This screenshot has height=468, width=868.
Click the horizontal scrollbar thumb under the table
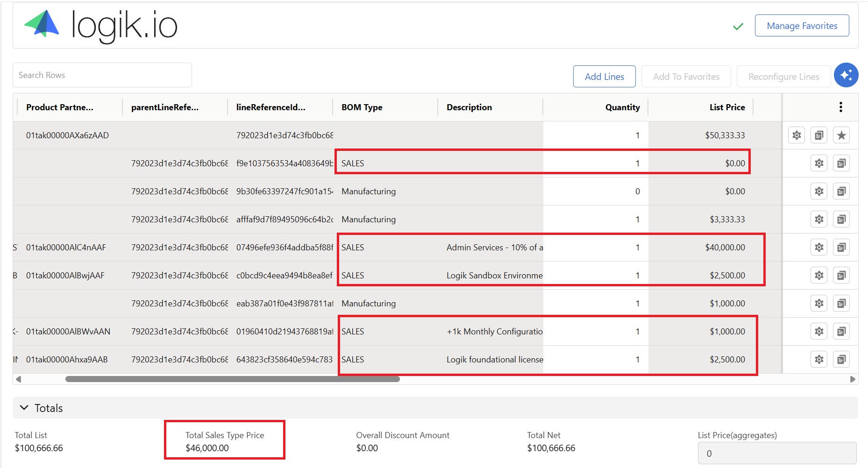click(233, 379)
